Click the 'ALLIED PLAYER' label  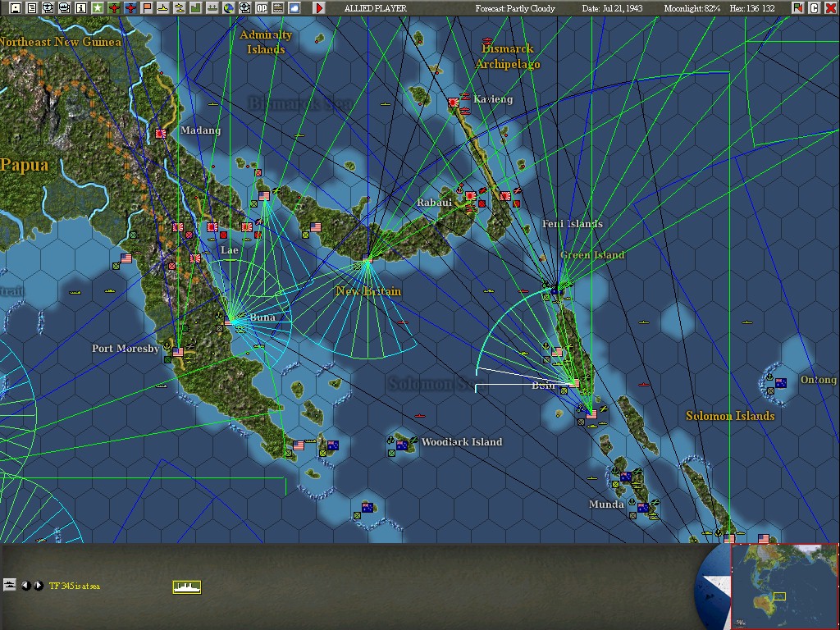376,8
